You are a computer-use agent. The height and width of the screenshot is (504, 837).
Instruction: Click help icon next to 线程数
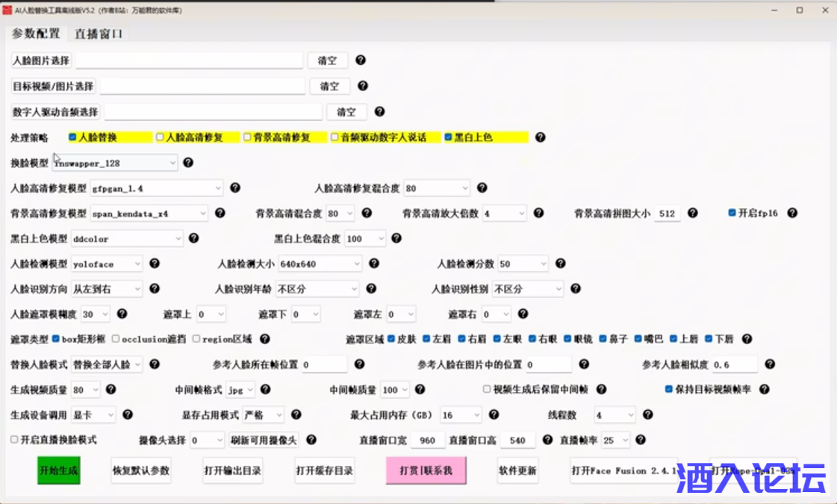click(647, 414)
